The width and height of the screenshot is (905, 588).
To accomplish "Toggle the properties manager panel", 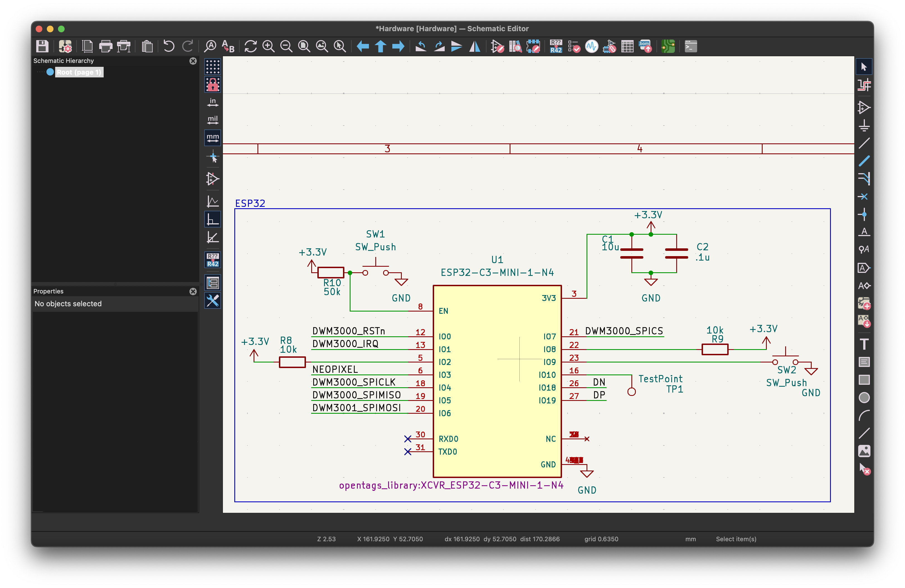I will coord(213,301).
